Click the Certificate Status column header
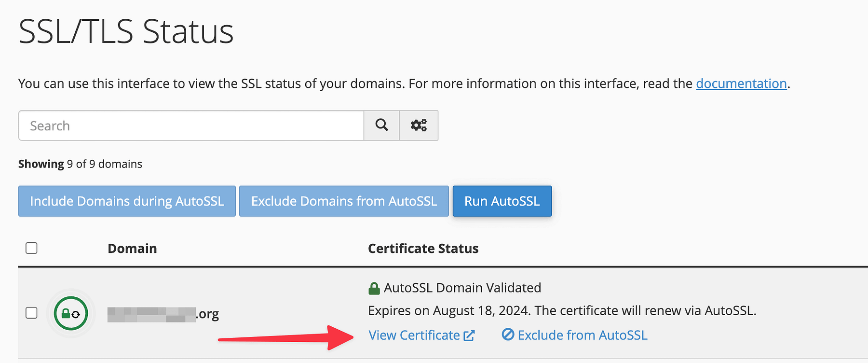The image size is (868, 363). point(423,248)
